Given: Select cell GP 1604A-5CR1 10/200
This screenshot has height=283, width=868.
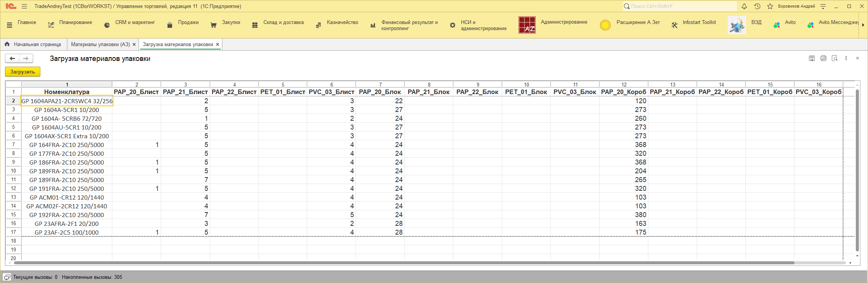Looking at the screenshot, I should point(67,110).
